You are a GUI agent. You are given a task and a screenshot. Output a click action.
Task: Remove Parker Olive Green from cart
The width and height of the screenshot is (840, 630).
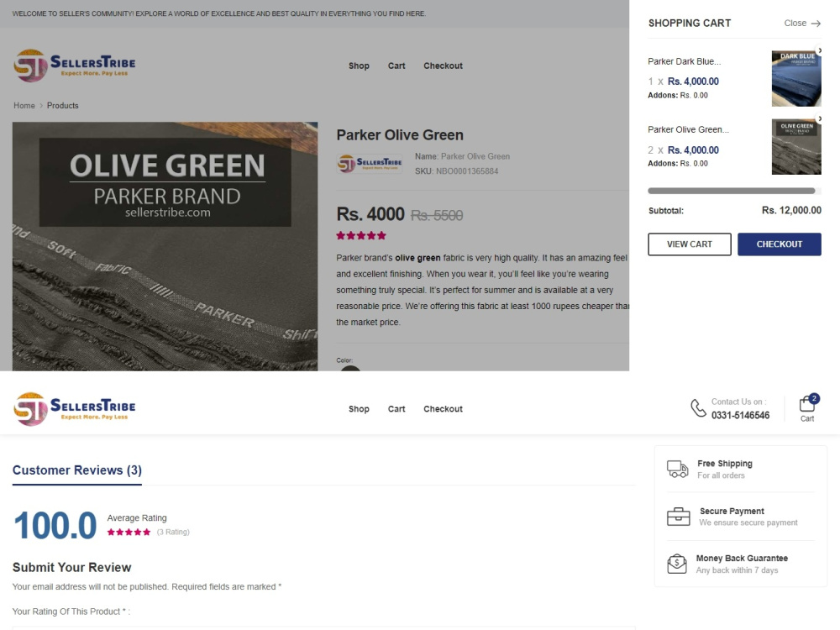[819, 118]
